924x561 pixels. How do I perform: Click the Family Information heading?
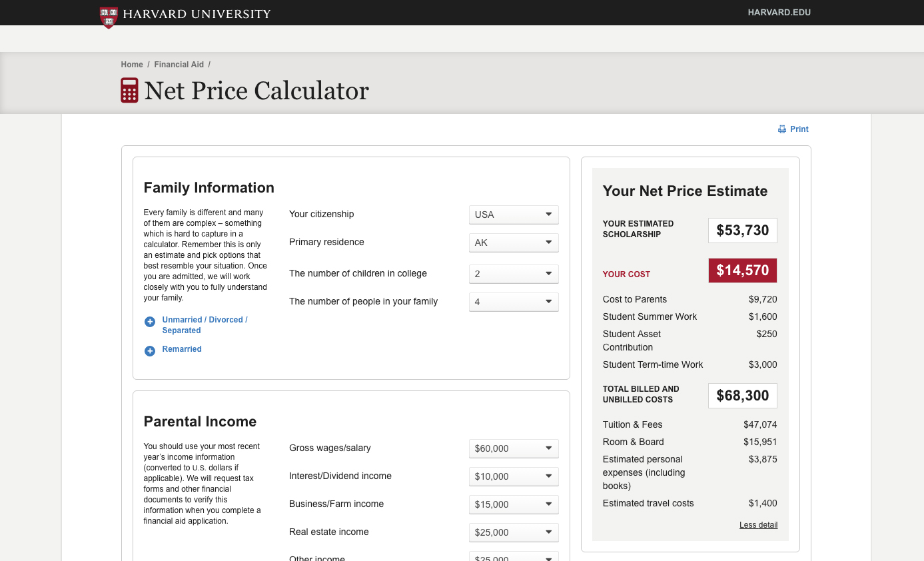tap(209, 188)
